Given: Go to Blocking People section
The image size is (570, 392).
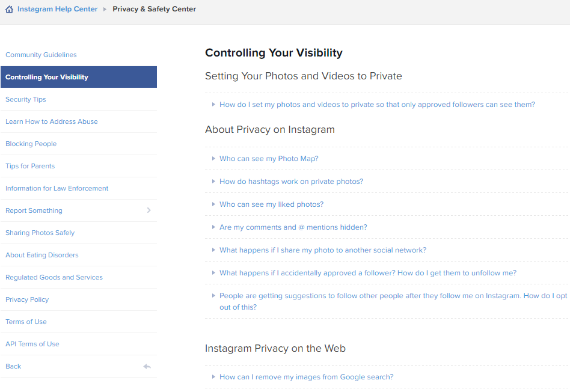Looking at the screenshot, I should point(31,144).
